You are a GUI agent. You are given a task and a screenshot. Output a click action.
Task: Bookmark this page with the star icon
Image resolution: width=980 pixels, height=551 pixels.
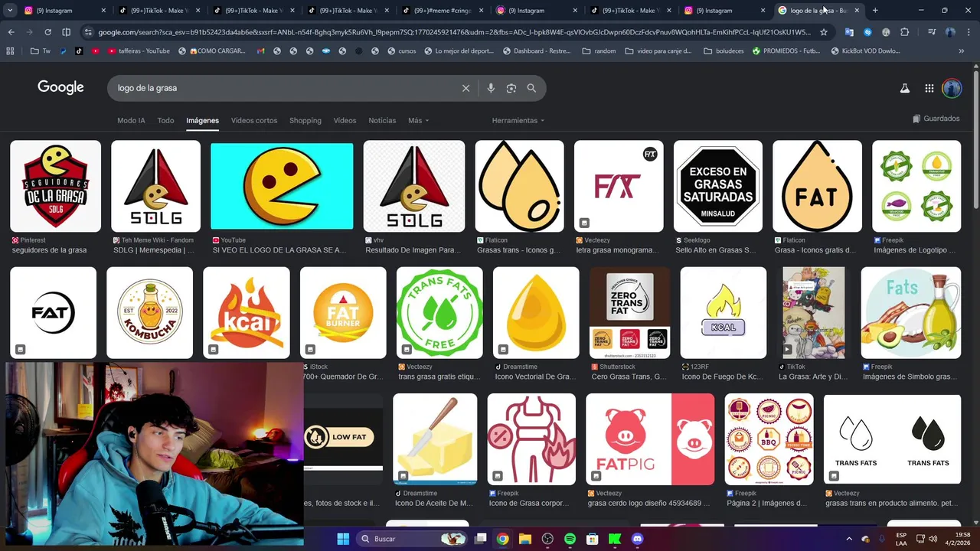pos(824,32)
